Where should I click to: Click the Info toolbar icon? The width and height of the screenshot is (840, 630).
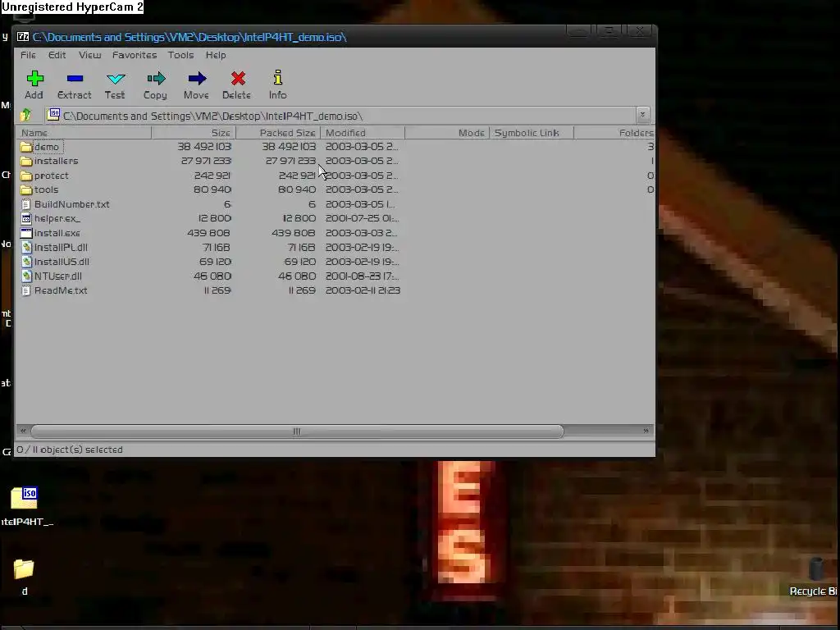[x=277, y=78]
